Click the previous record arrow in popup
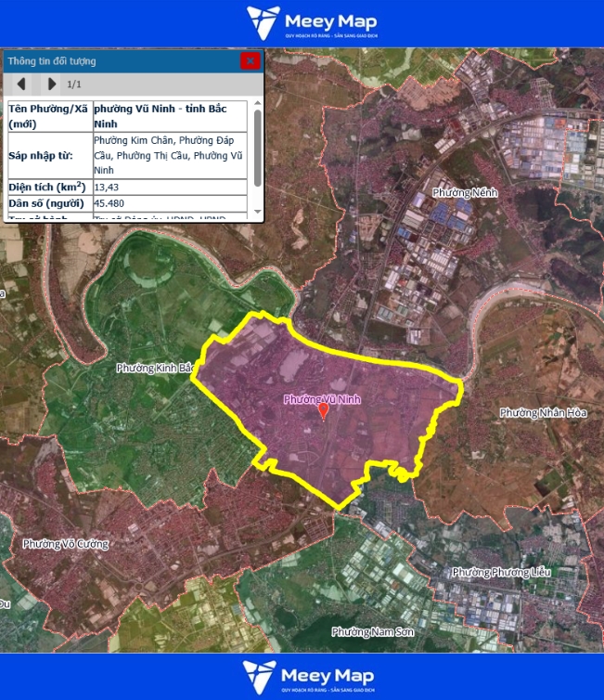 [20, 84]
